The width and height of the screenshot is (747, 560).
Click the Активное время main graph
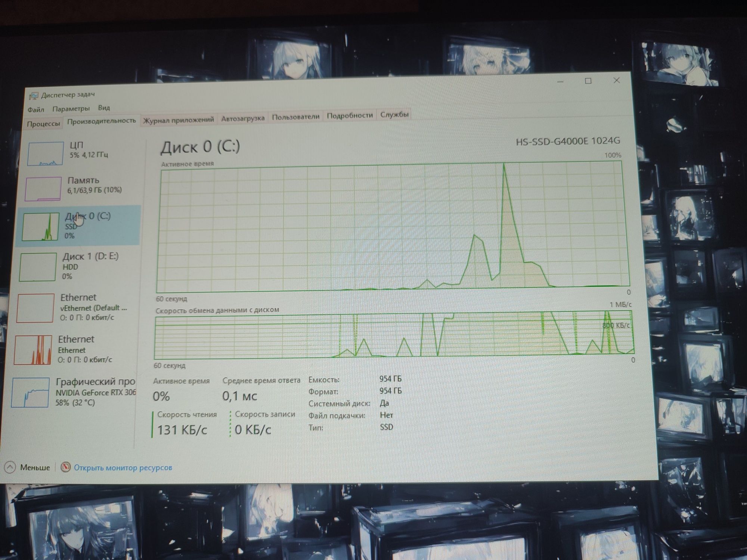tap(392, 227)
